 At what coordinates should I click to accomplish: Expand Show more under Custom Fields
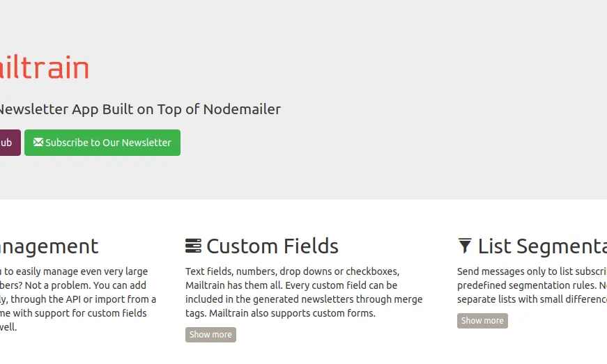pyautogui.click(x=210, y=335)
